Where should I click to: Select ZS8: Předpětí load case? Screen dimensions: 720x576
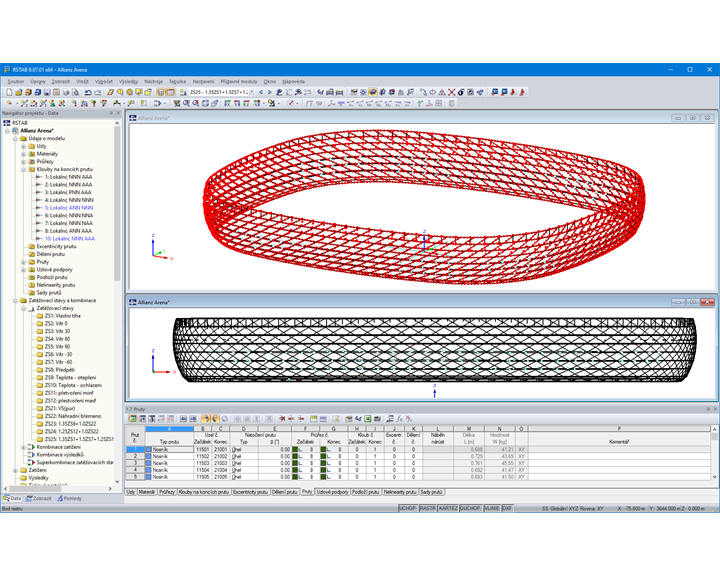[x=60, y=370]
